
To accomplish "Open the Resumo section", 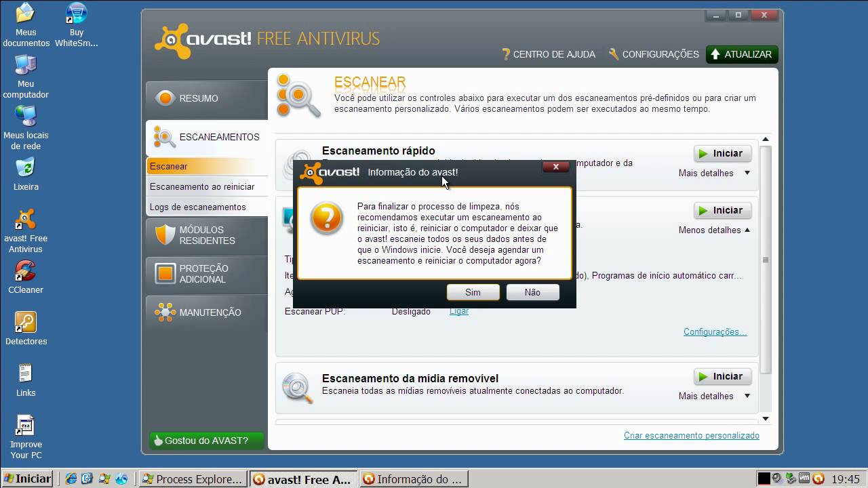I will click(x=207, y=98).
